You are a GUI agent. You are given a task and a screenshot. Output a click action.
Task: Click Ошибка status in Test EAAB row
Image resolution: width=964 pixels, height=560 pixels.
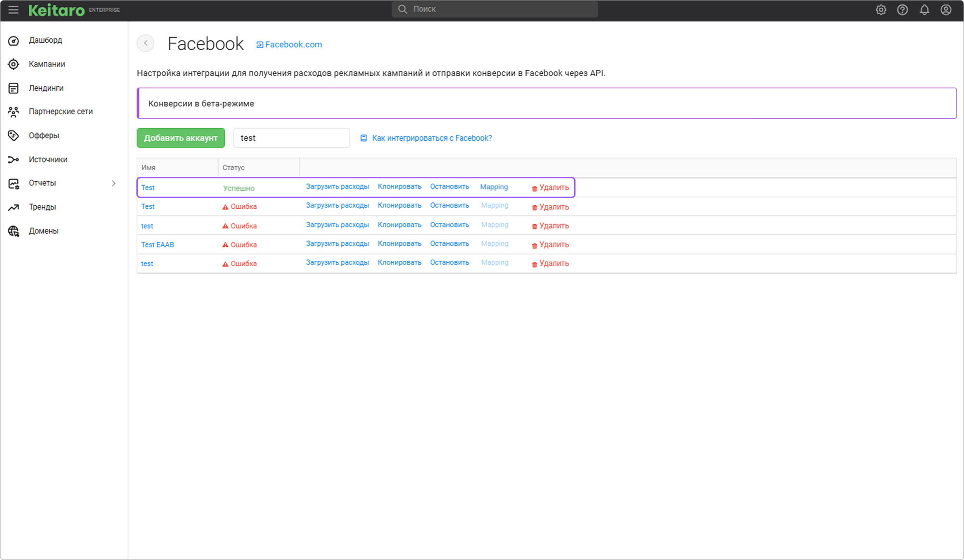tap(244, 245)
